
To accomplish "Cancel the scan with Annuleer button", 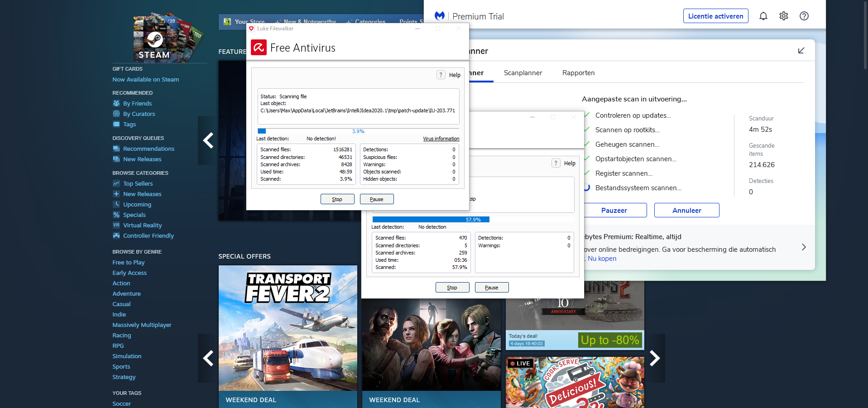I will tap(686, 211).
